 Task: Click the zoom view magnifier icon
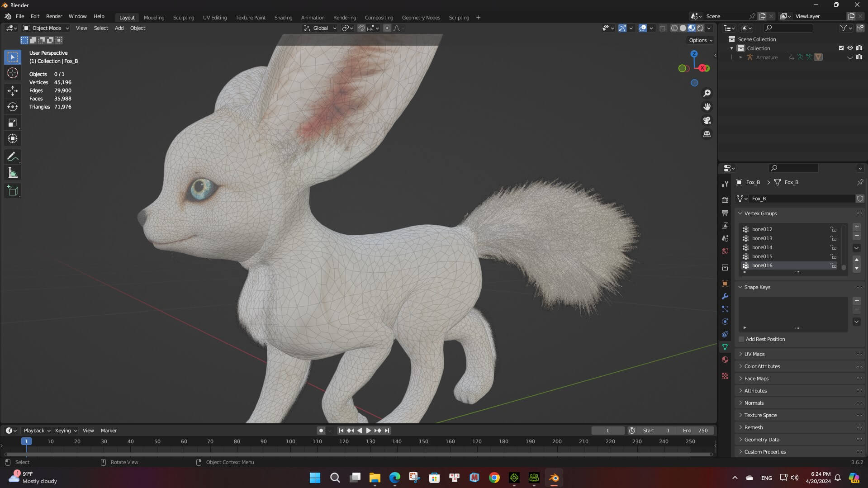coord(707,93)
